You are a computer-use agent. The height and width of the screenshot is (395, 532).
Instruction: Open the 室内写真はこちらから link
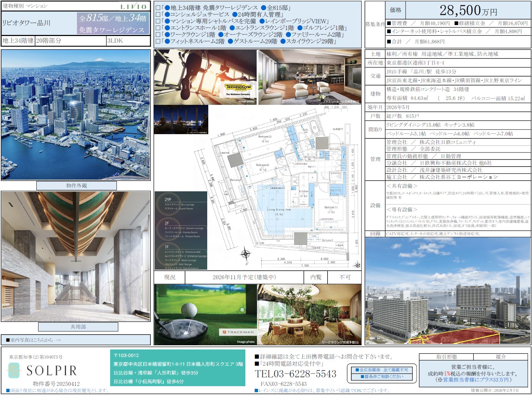(31, 340)
